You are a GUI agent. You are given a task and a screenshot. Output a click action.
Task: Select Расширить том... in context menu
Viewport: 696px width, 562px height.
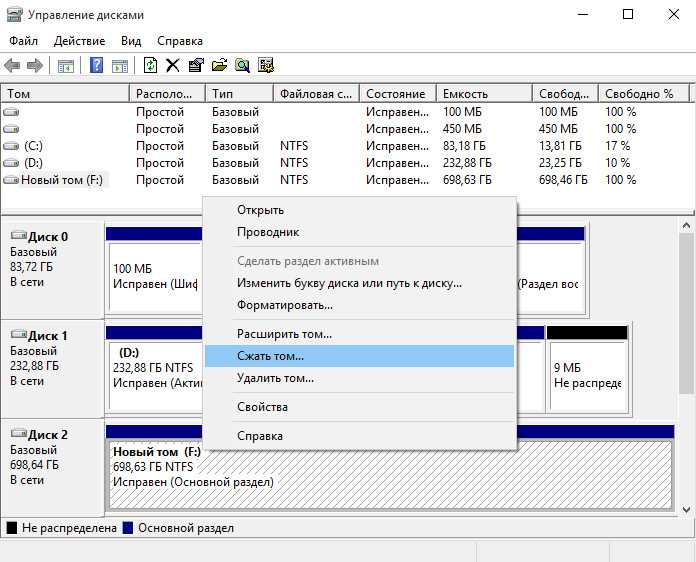click(x=360, y=334)
